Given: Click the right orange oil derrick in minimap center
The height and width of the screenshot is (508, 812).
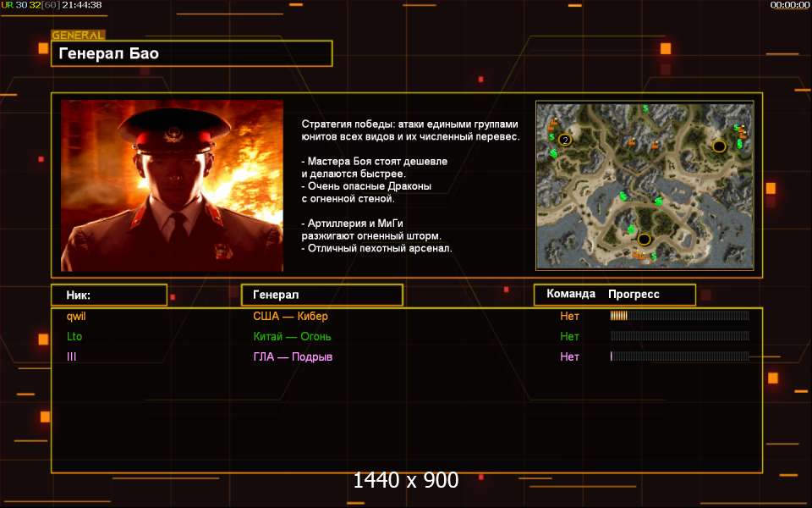Looking at the screenshot, I should (x=655, y=145).
